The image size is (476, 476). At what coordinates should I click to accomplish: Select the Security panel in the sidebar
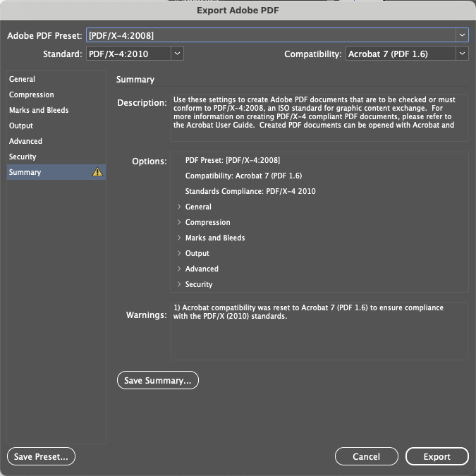point(56,157)
